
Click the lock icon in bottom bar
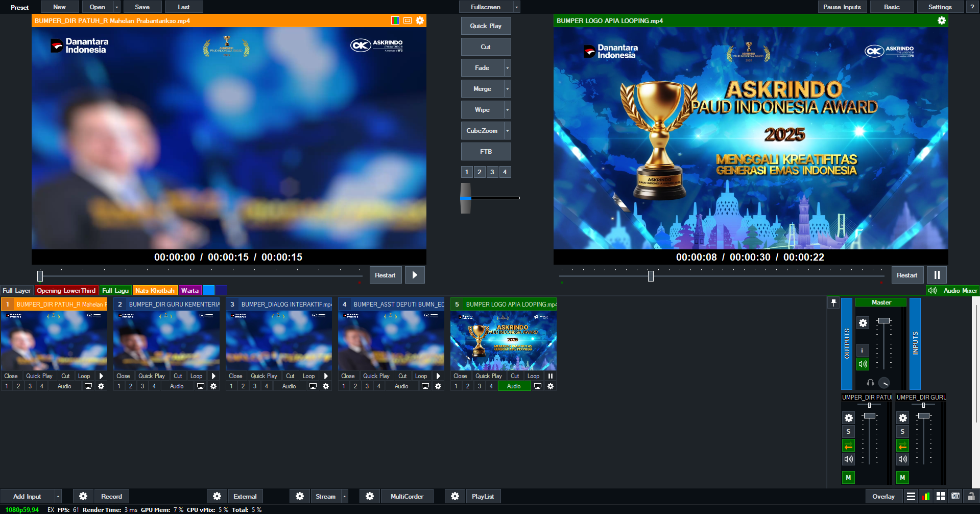point(971,496)
